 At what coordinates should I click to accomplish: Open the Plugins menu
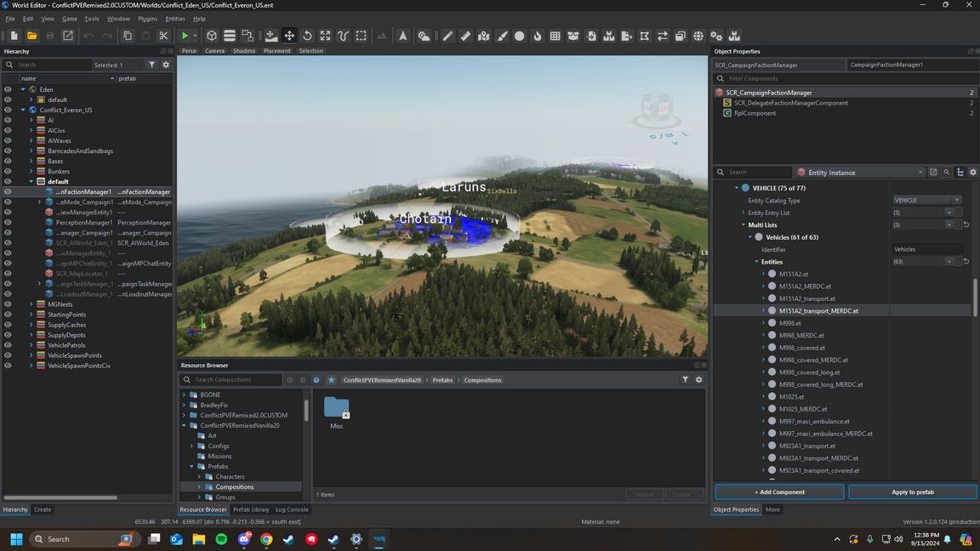point(147,18)
